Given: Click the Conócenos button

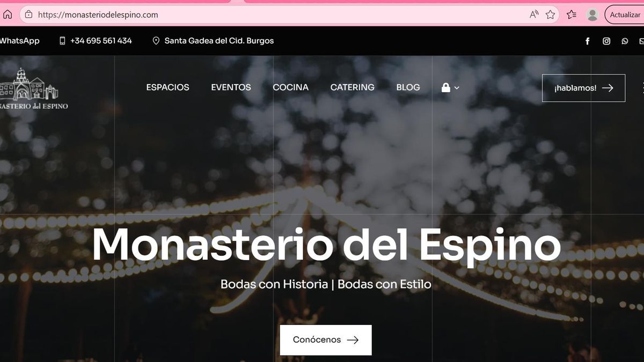Looking at the screenshot, I should tap(325, 339).
